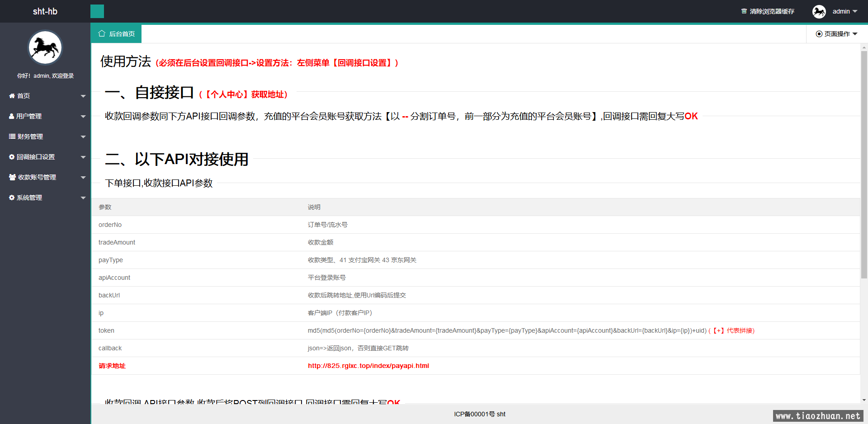Click the 客户端IP description text
868x424 pixels.
(x=340, y=313)
